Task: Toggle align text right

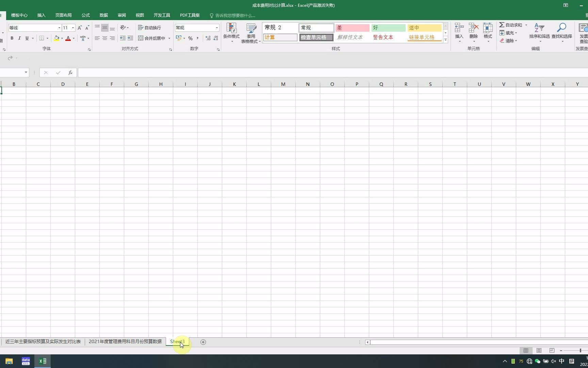Action: coord(112,38)
